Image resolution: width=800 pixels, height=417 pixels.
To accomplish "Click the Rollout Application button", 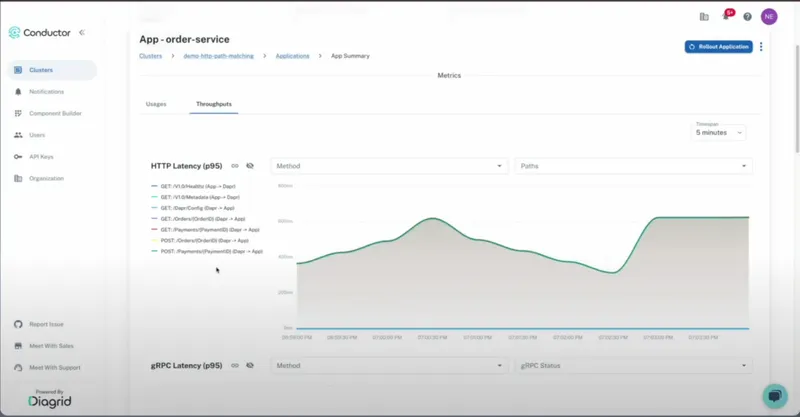I will pyautogui.click(x=718, y=47).
